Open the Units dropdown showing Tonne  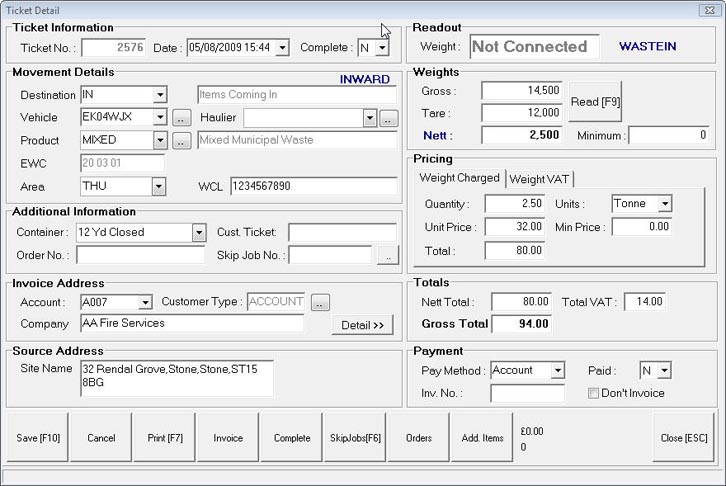[664, 204]
